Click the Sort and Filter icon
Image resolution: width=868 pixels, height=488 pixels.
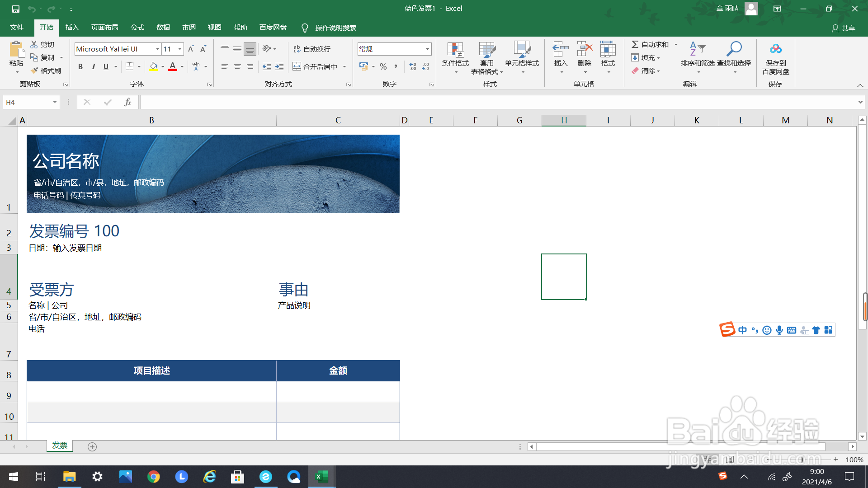697,49
